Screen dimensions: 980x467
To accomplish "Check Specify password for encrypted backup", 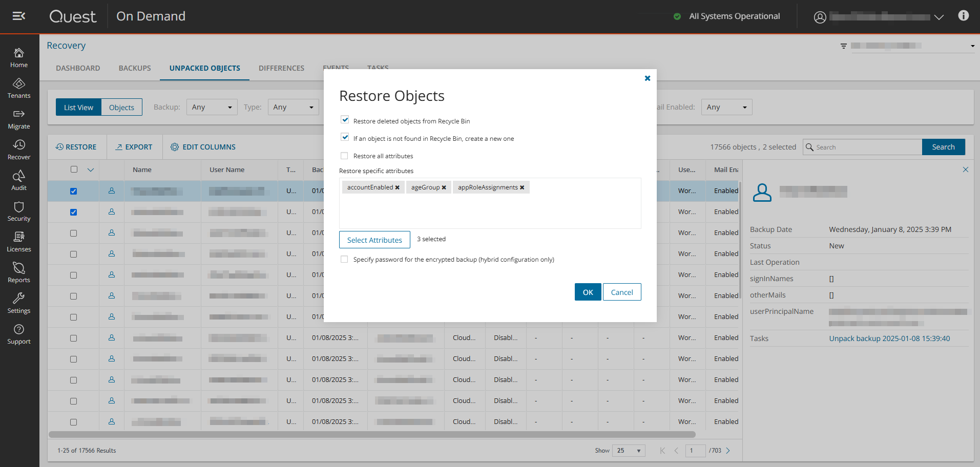I will point(344,259).
